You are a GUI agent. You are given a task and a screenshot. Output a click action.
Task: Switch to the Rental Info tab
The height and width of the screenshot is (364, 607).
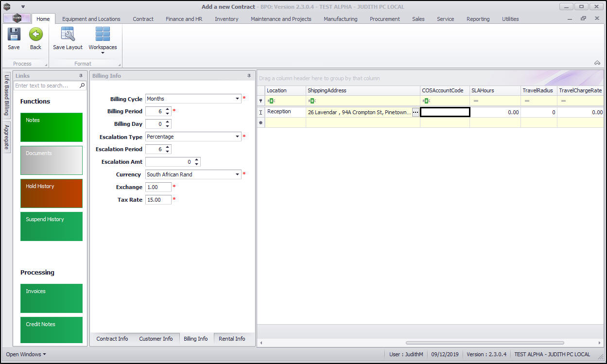point(232,339)
